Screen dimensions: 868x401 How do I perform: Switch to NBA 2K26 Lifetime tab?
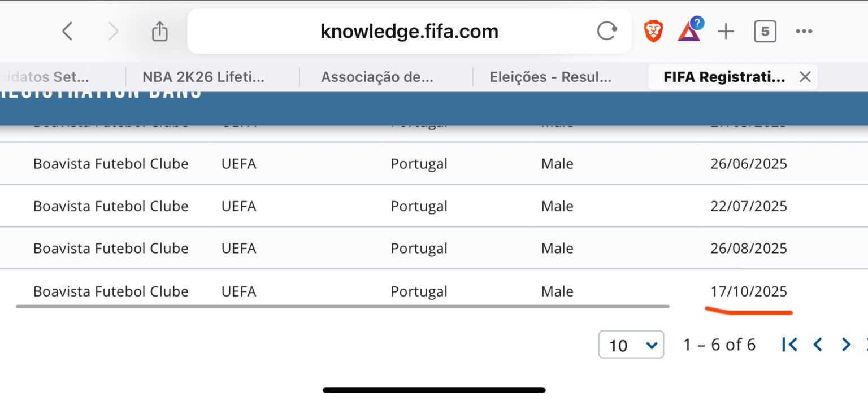click(x=203, y=77)
